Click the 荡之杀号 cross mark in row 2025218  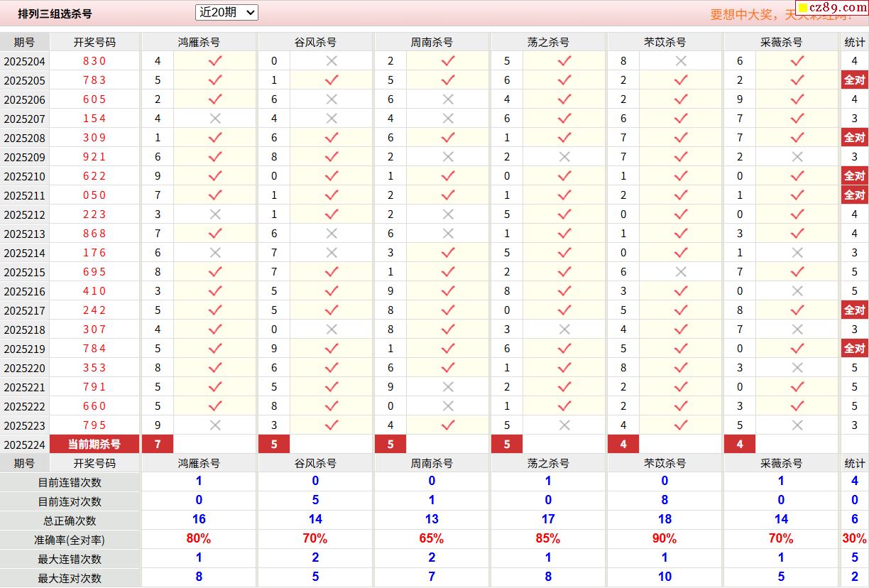(564, 330)
